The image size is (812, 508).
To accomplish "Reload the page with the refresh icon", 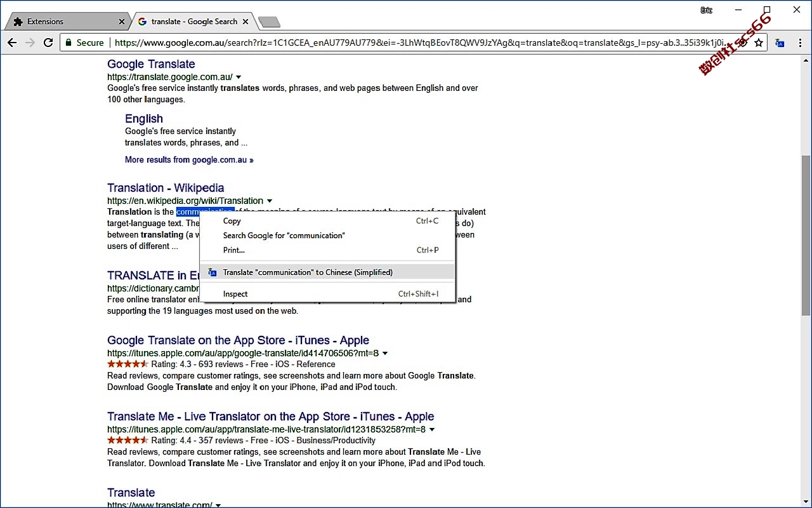I will pos(48,43).
